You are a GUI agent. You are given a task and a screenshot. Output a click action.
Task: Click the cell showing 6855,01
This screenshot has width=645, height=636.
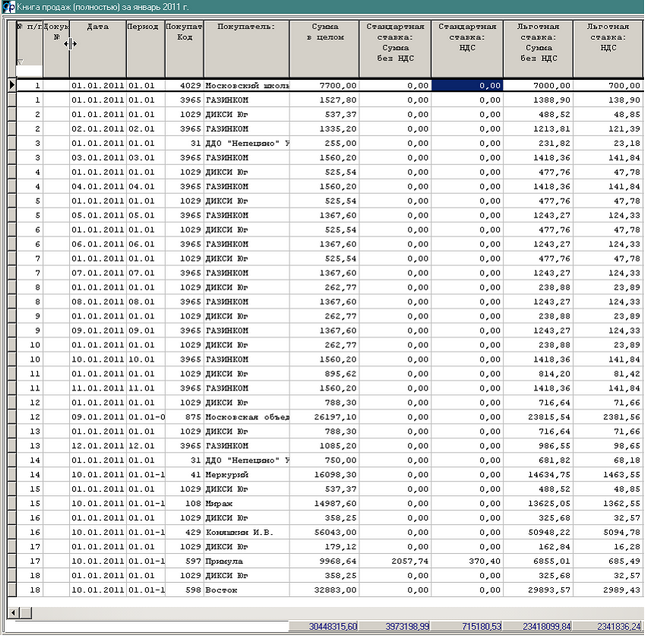(538, 561)
